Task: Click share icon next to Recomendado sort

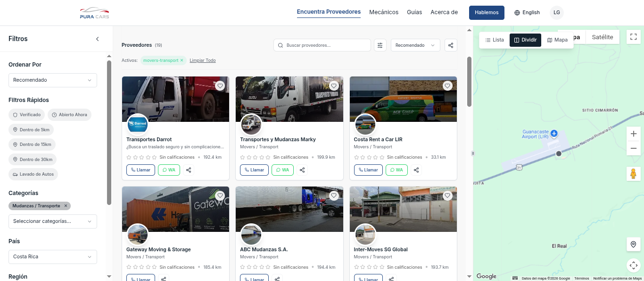Action: click(451, 45)
